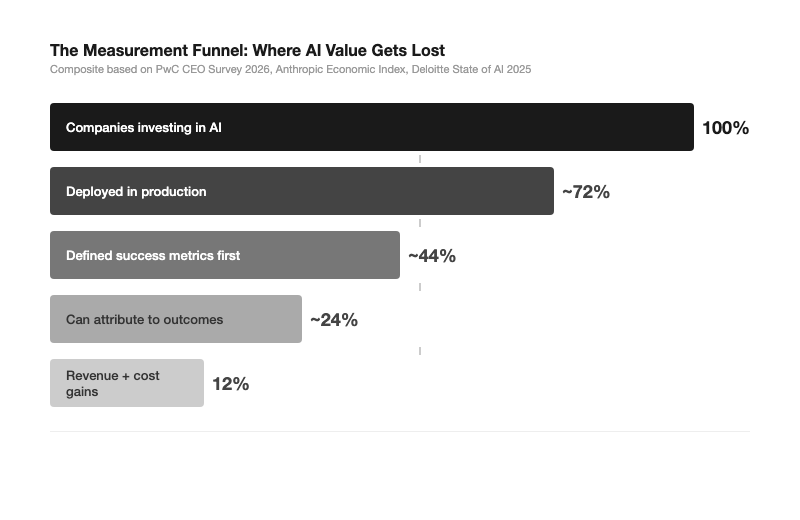
Task: Select the 'Defined success metrics first' bar
Action: coord(224,255)
